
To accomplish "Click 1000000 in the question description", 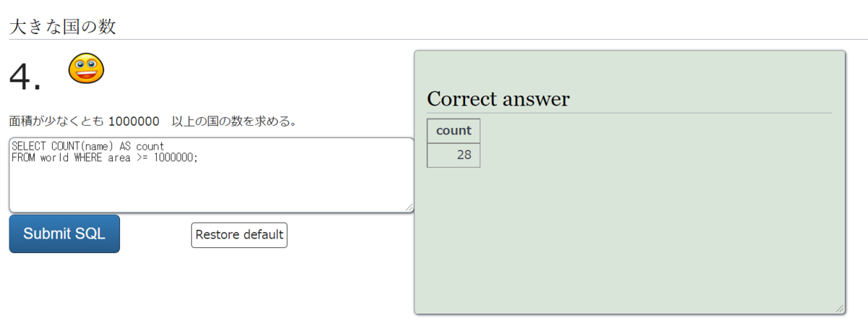I will [x=134, y=121].
